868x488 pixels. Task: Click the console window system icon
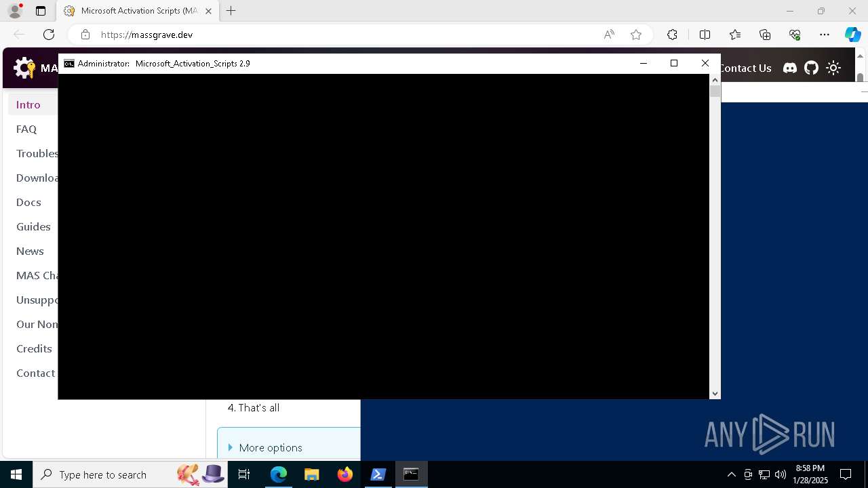[x=69, y=63]
